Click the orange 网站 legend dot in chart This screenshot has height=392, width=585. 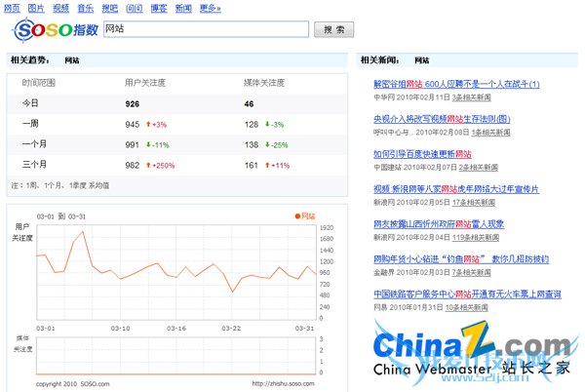coord(297,216)
